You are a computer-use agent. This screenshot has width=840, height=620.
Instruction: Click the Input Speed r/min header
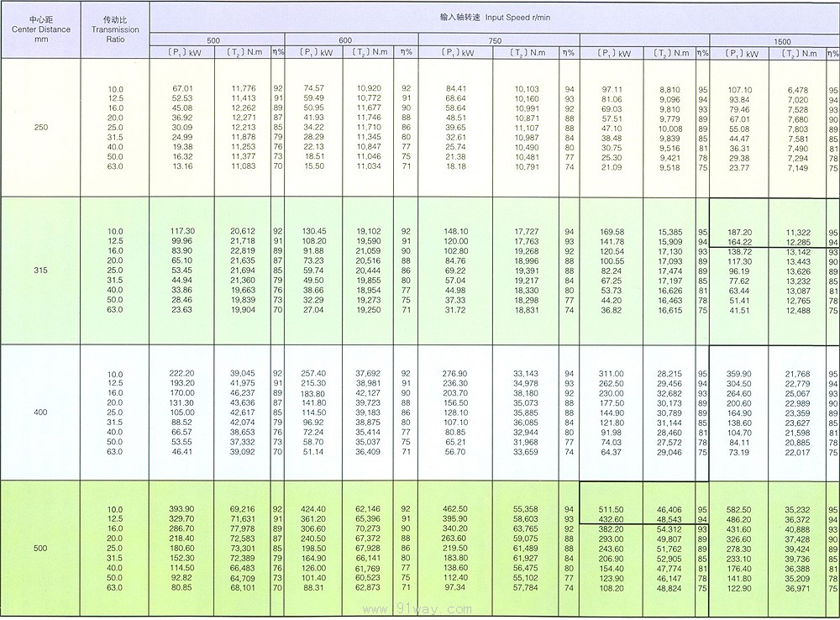click(492, 17)
